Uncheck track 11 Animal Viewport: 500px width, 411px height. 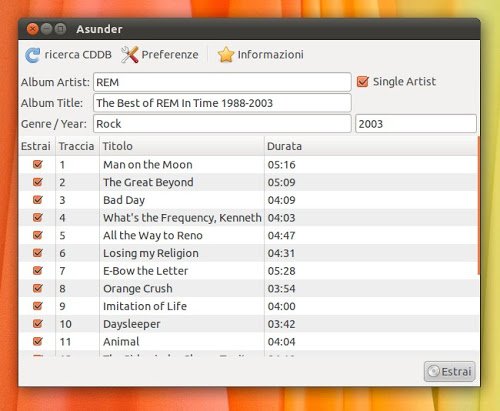tap(38, 341)
